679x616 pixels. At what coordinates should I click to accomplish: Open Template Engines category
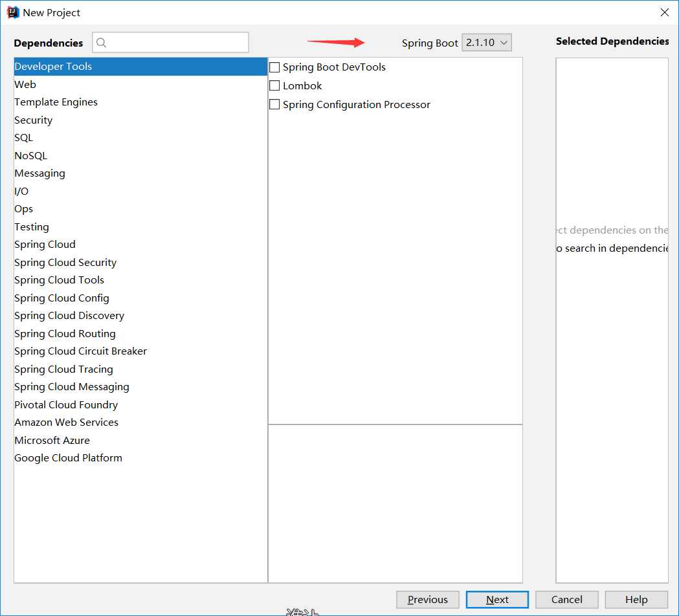(x=140, y=102)
